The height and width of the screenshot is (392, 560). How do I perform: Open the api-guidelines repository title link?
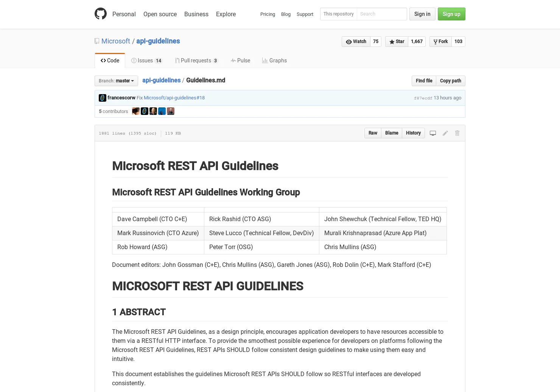point(158,41)
